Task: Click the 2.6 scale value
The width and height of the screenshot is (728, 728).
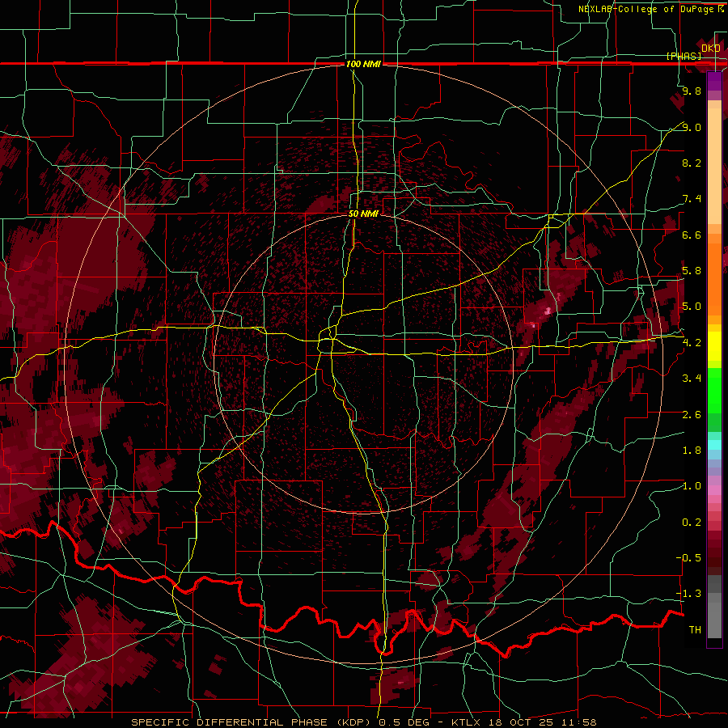Action: coord(692,415)
